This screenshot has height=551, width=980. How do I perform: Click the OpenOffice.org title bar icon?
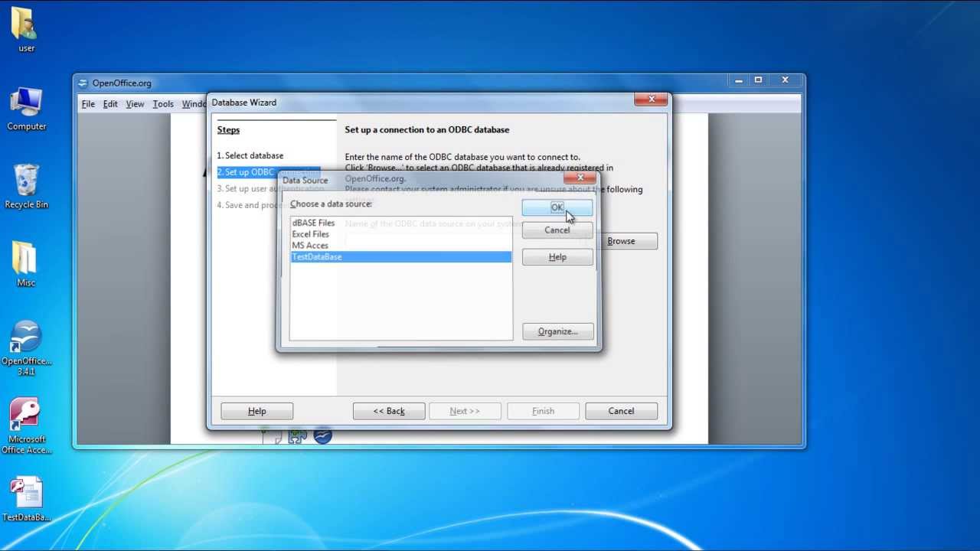83,83
